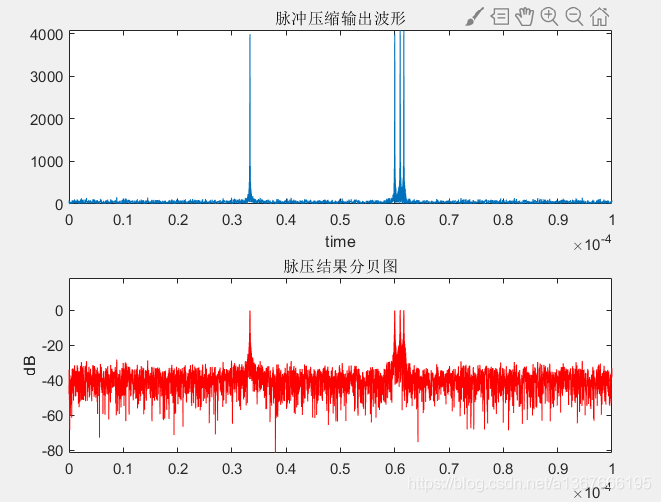Screen dimensions: 661x502
Task: Click the -40 tick label on dB plot
Action: point(52,381)
